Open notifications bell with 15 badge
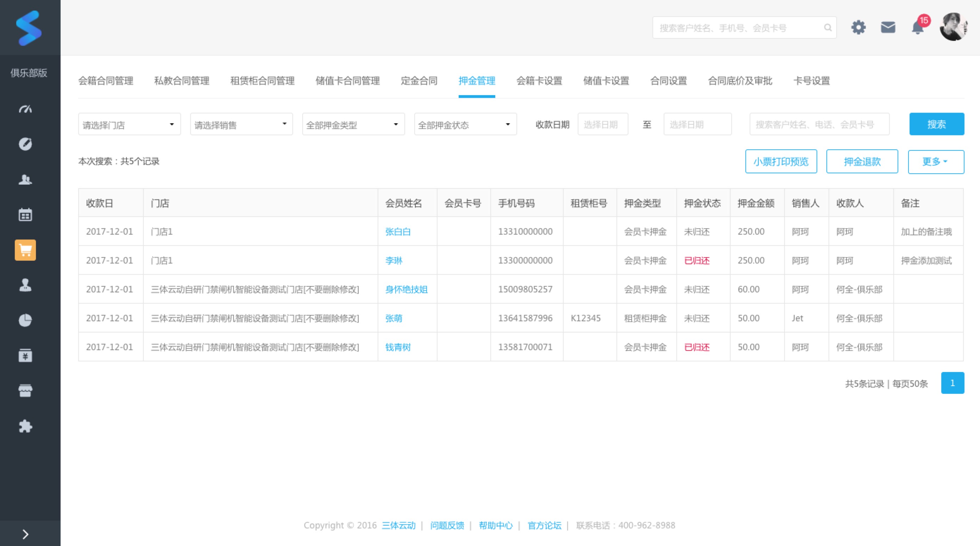Screen dimensions: 980x546 918,27
